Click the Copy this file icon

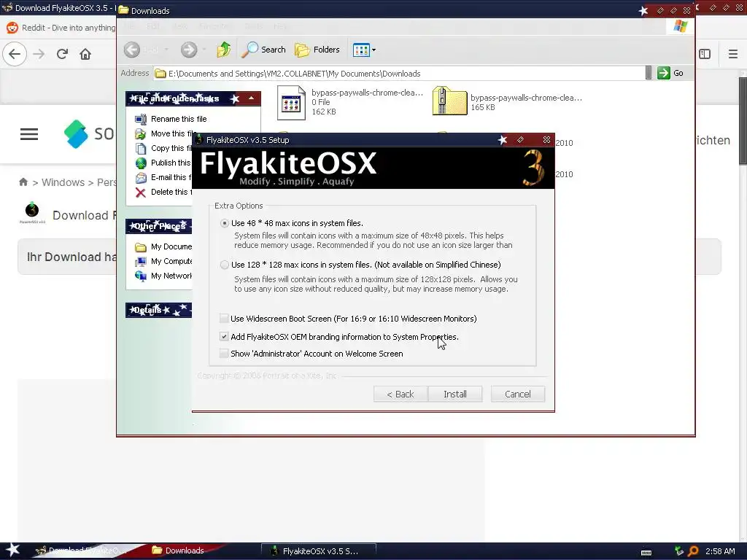(x=141, y=149)
